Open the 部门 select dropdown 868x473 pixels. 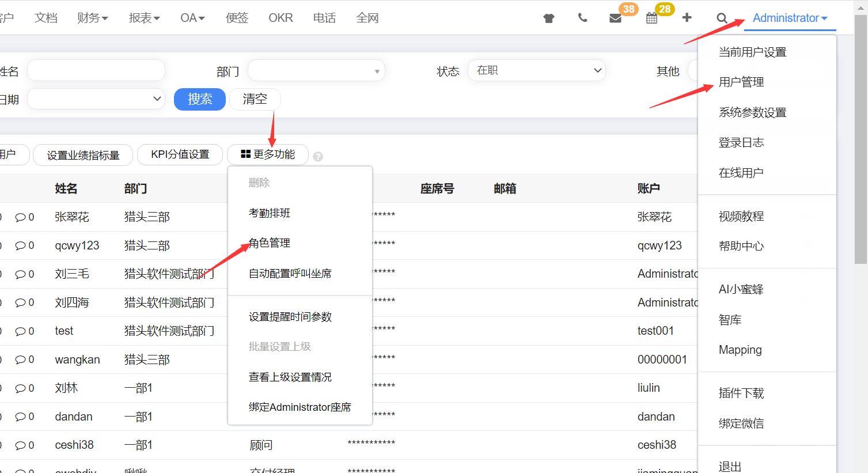tap(316, 71)
